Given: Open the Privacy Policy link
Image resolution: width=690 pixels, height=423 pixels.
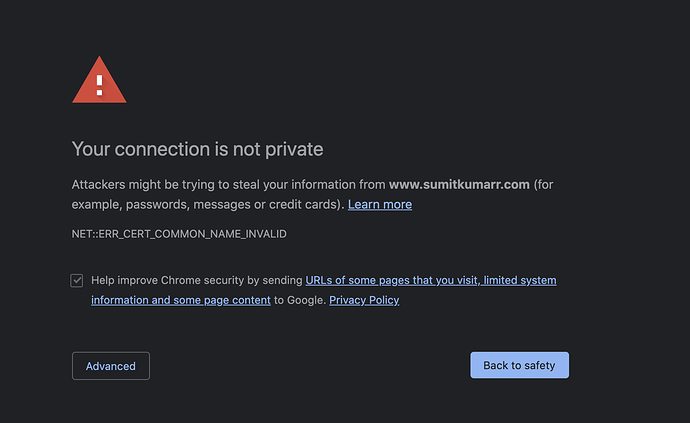Looking at the screenshot, I should pos(364,300).
